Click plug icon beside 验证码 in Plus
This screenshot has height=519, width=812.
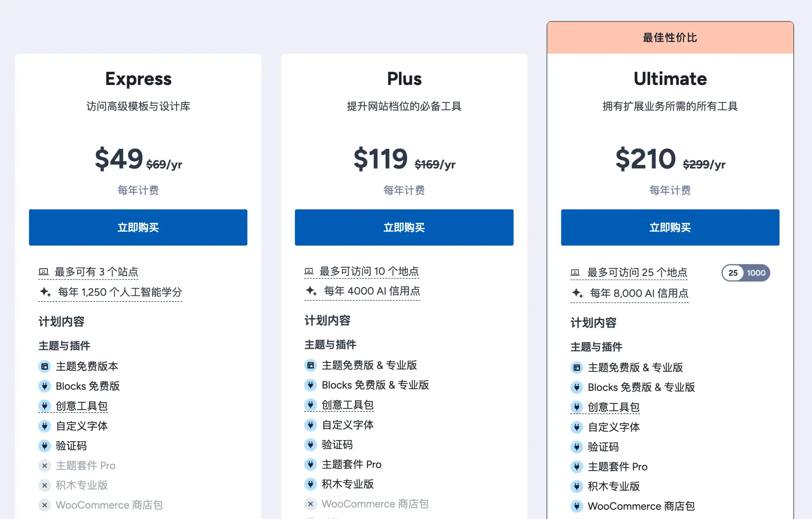tap(311, 444)
